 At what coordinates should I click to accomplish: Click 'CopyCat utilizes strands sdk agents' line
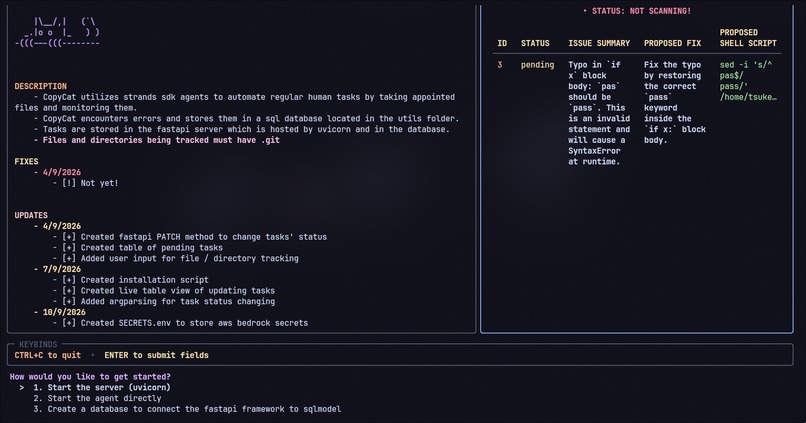click(235, 102)
